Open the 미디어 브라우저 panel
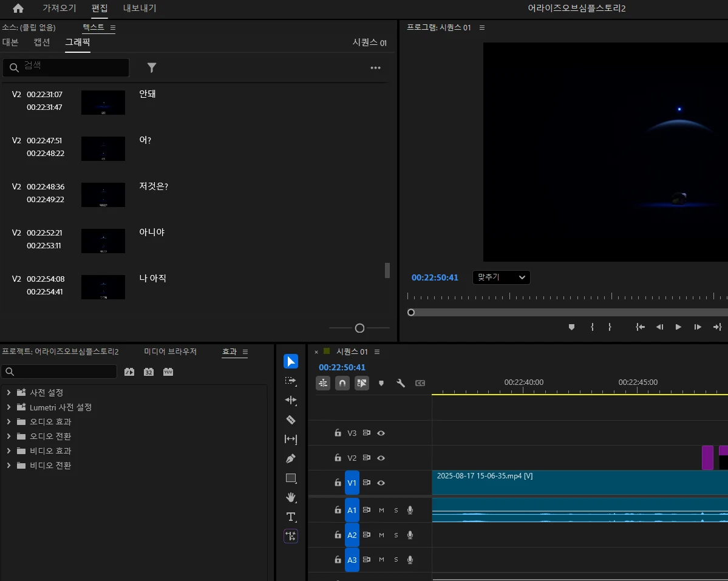Image resolution: width=728 pixels, height=581 pixels. [x=170, y=352]
